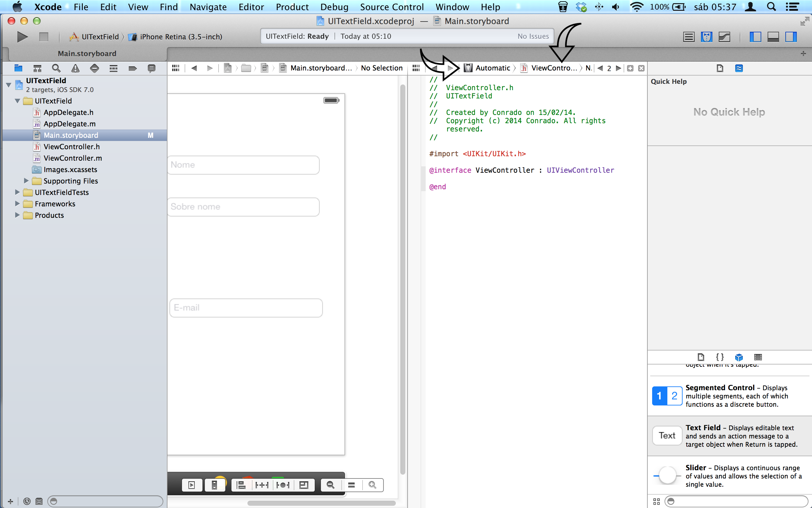Toggle zoom to actual size

click(351, 485)
